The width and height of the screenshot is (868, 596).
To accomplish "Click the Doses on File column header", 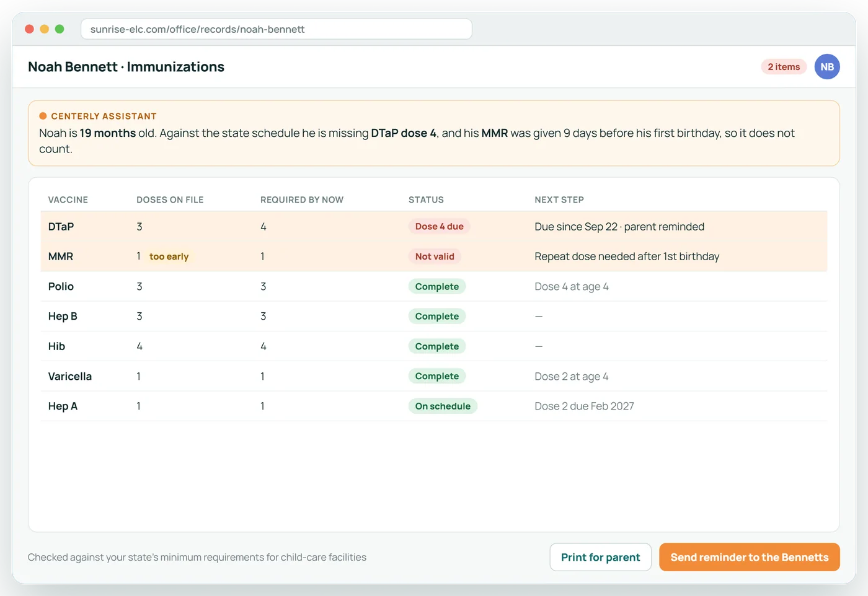I will [170, 199].
